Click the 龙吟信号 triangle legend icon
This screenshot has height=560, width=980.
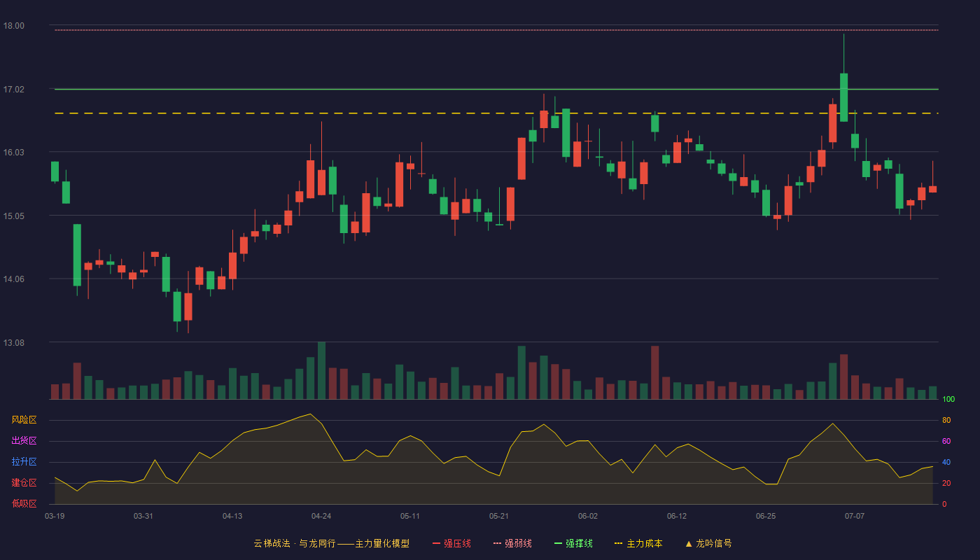point(689,543)
